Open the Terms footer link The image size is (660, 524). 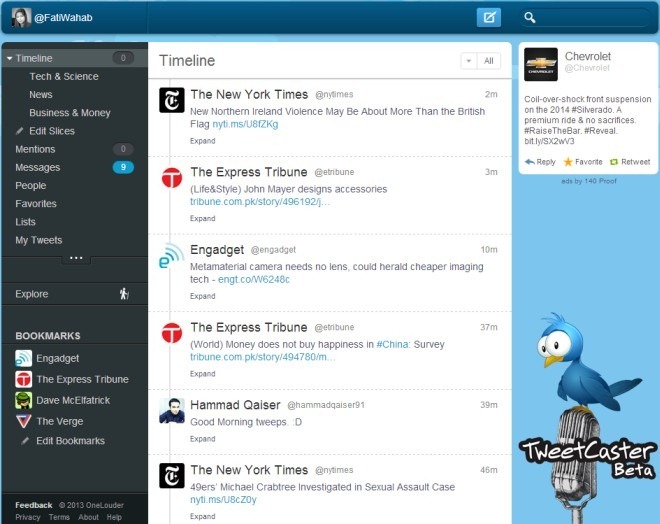pyautogui.click(x=59, y=517)
